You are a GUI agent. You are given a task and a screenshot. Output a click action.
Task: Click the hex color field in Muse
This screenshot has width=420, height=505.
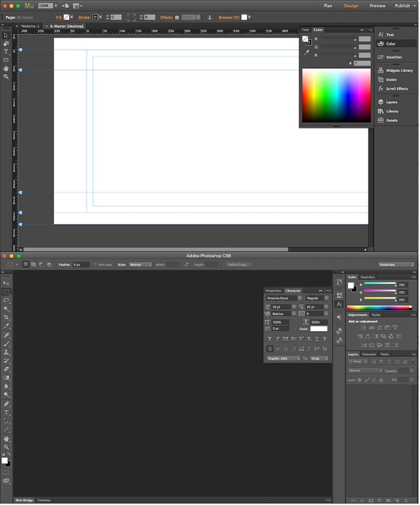click(x=362, y=63)
